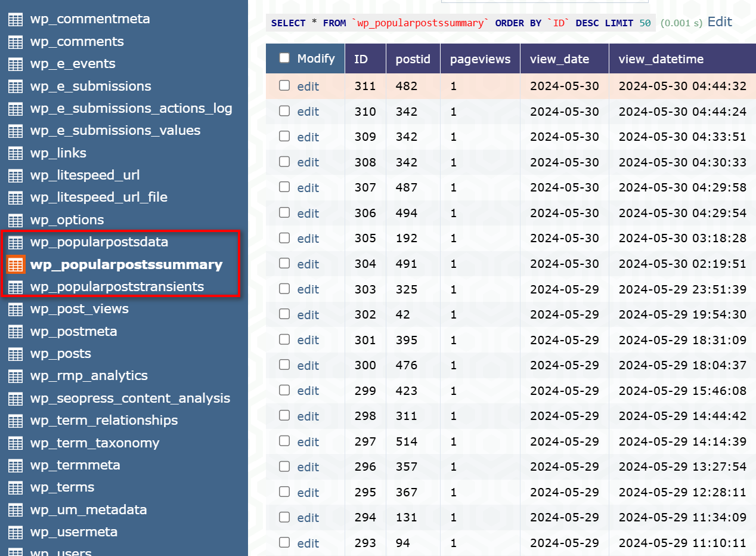The image size is (756, 556).
Task: Edit the row with ID 305
Action: pyautogui.click(x=308, y=239)
